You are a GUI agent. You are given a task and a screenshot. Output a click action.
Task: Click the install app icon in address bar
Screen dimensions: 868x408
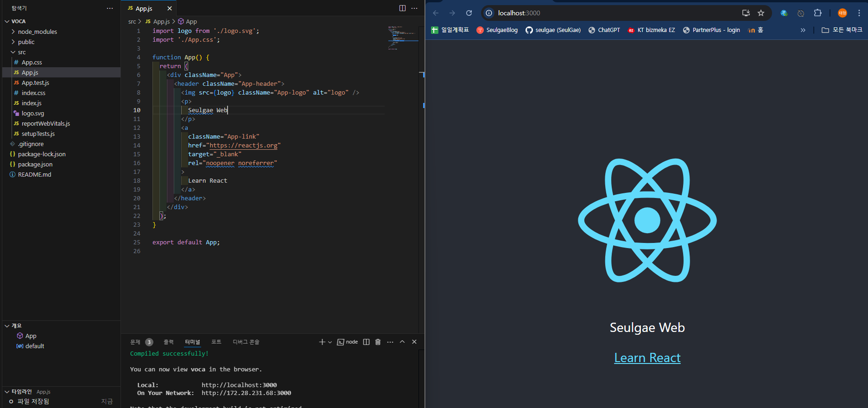[x=746, y=13]
